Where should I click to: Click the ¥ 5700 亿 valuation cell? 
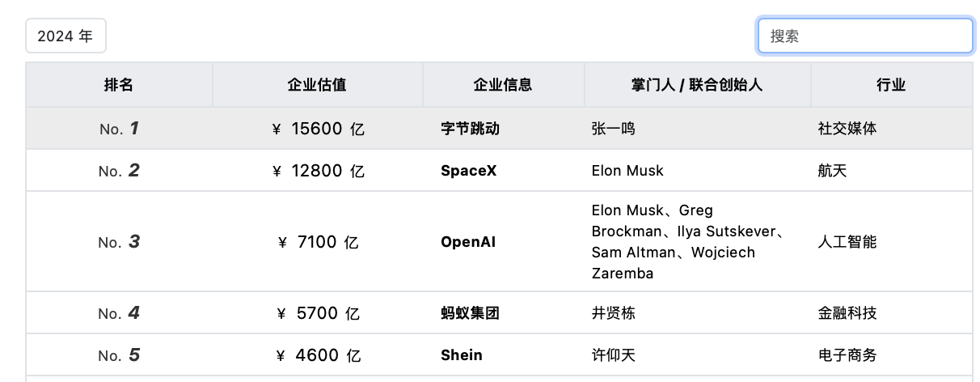click(318, 313)
